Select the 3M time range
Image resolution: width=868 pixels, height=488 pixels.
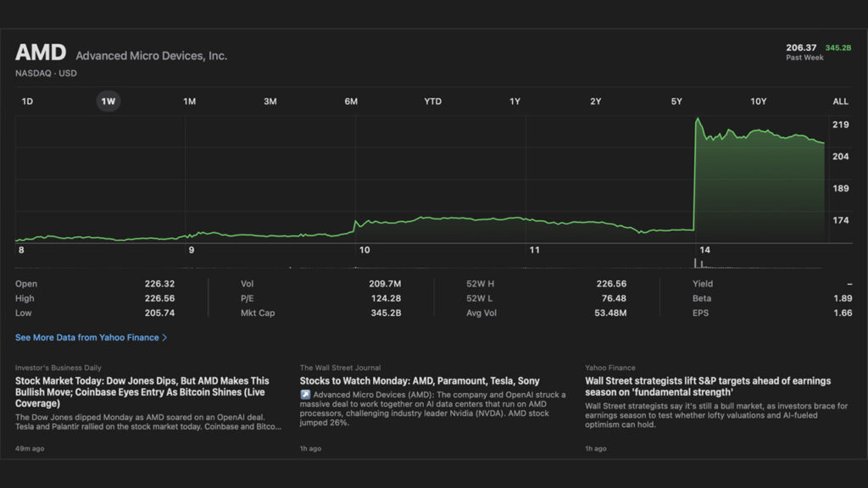tap(270, 102)
